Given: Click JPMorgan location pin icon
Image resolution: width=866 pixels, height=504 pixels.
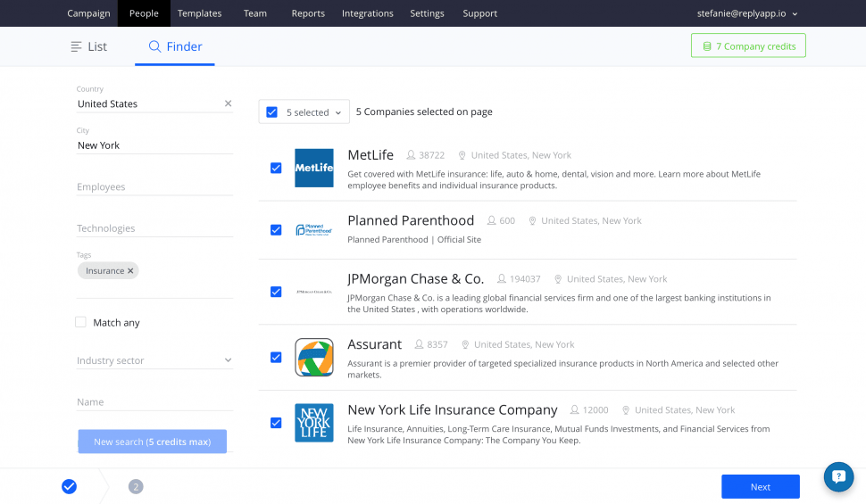Looking at the screenshot, I should [x=558, y=279].
